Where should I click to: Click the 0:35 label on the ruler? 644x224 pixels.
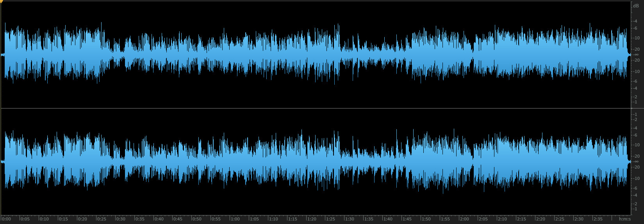click(x=140, y=219)
